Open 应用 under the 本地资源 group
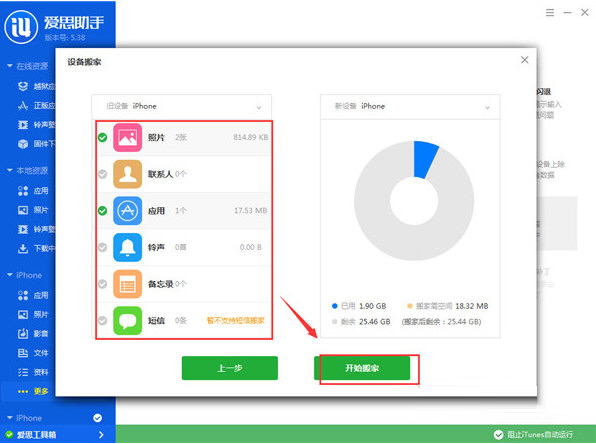The width and height of the screenshot is (596, 444). click(33, 190)
